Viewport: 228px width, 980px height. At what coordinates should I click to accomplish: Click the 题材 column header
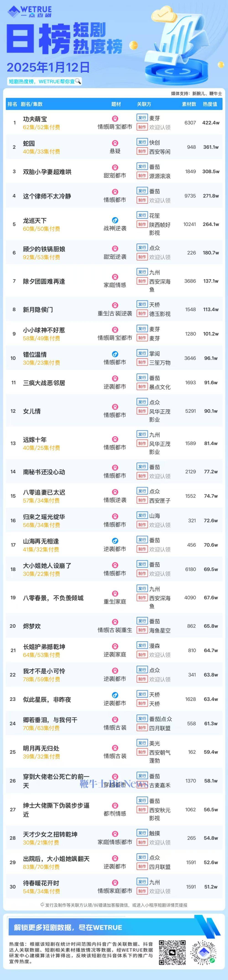(116, 104)
